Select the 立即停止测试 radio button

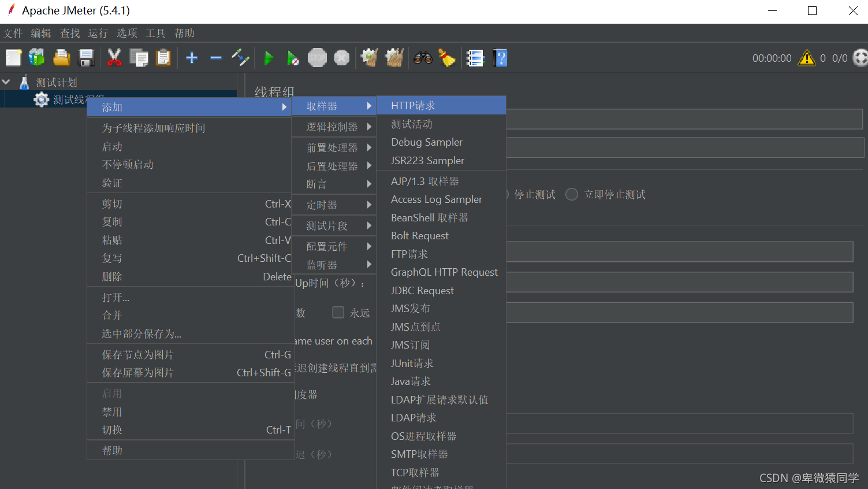point(572,194)
